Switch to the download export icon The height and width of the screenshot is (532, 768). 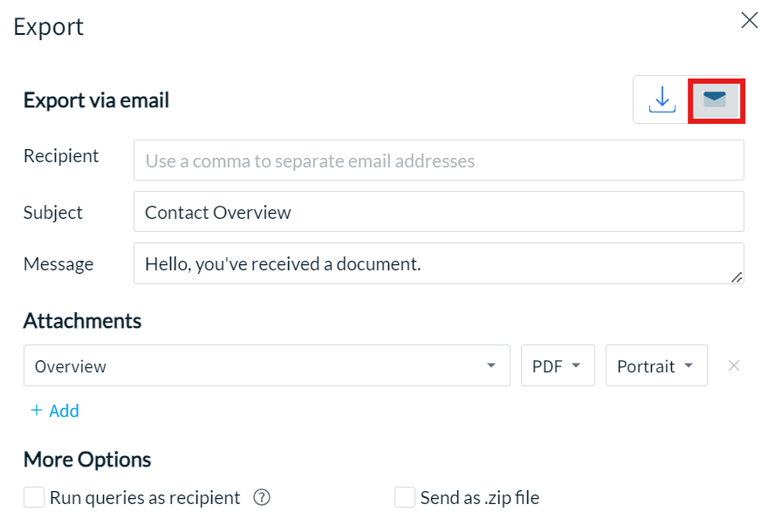coord(662,99)
